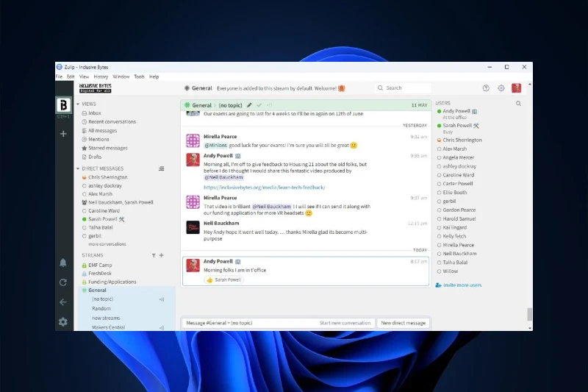This screenshot has height=392, width=588.
Task: Click the 8:17 am message timestamp
Action: pyautogui.click(x=419, y=262)
